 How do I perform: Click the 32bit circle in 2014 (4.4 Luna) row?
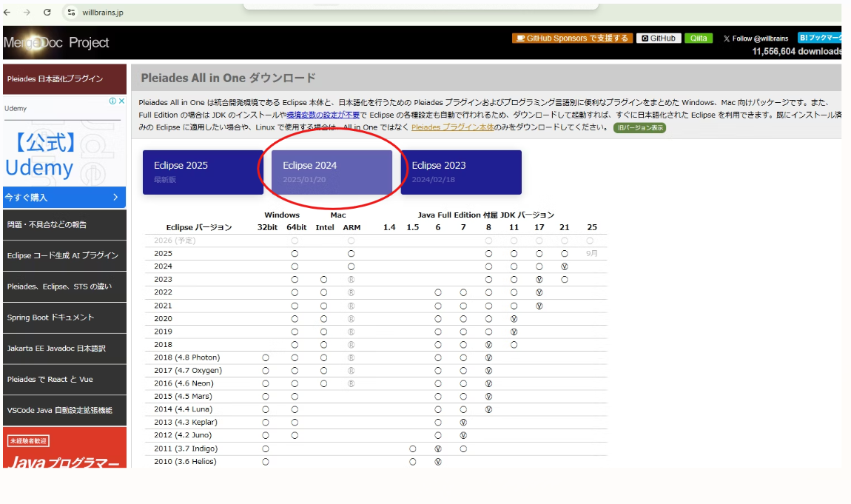click(266, 409)
